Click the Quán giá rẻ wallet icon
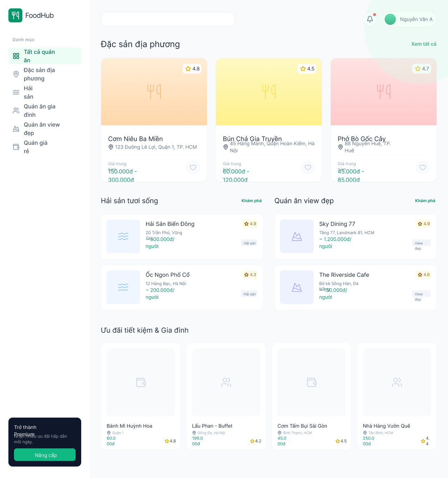The height and width of the screenshot is (478, 448). [16, 147]
